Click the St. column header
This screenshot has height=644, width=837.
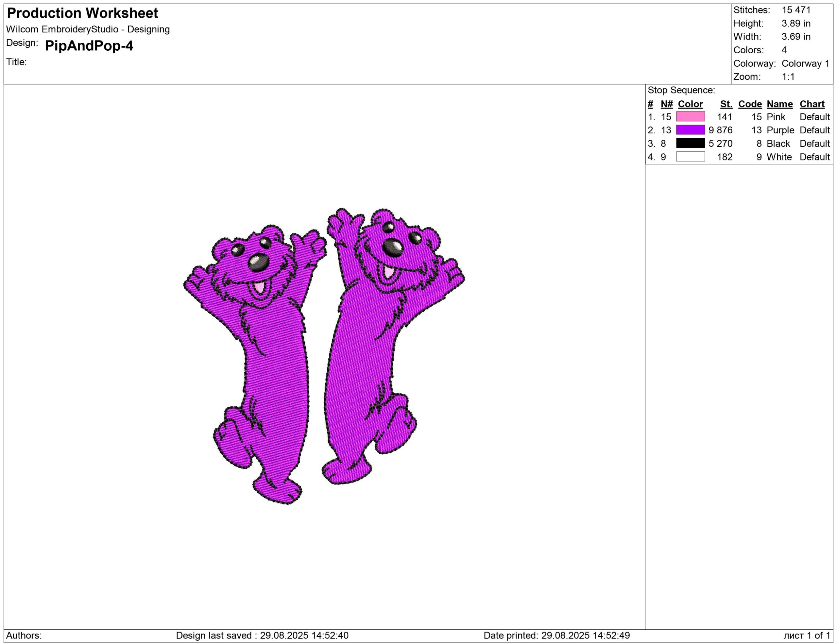tap(726, 104)
